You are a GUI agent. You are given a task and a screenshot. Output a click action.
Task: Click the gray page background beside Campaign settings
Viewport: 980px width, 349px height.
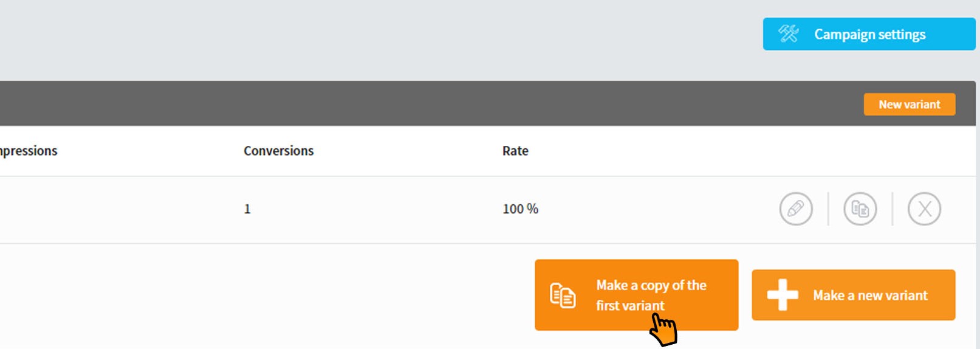tap(425, 36)
